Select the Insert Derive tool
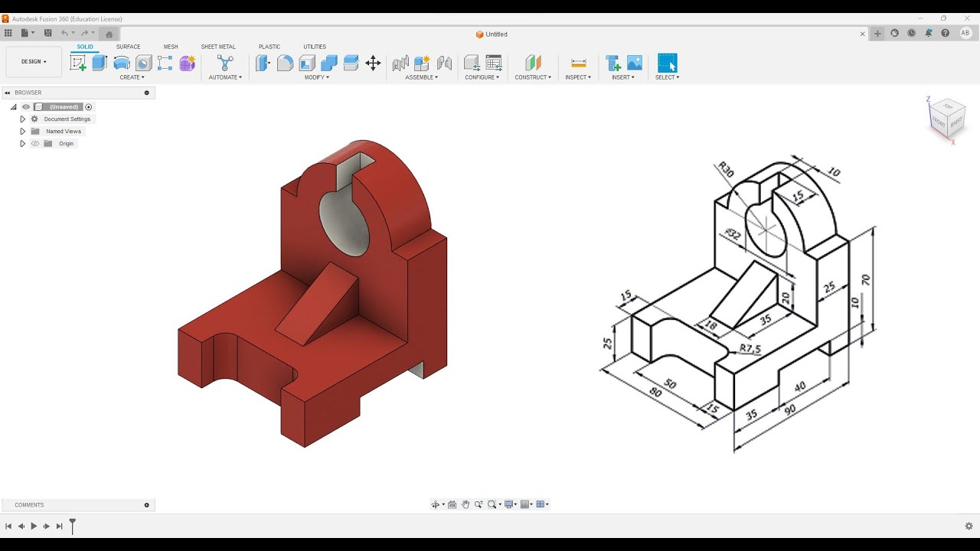Viewport: 980px width, 551px height. coord(612,64)
